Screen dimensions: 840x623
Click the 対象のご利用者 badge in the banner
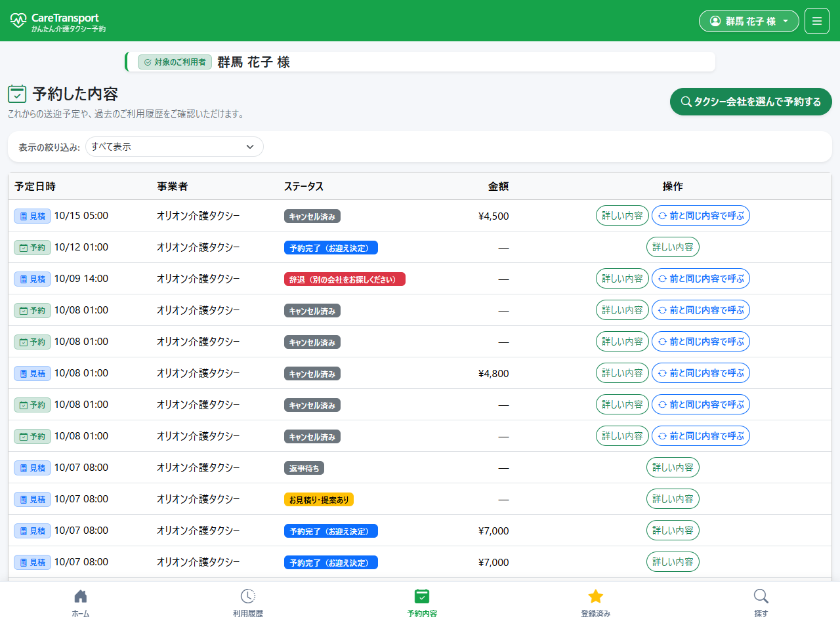point(175,62)
